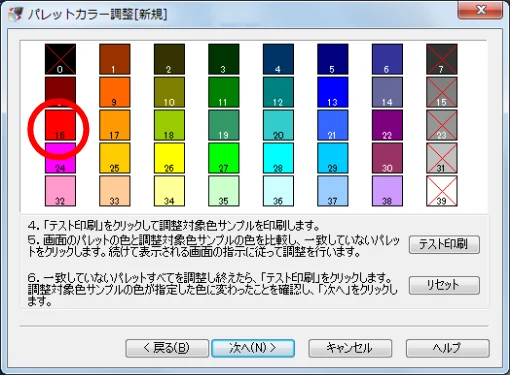Select palette swatch 22 (purple)
Screen dimensions: 511x376
click(387, 125)
